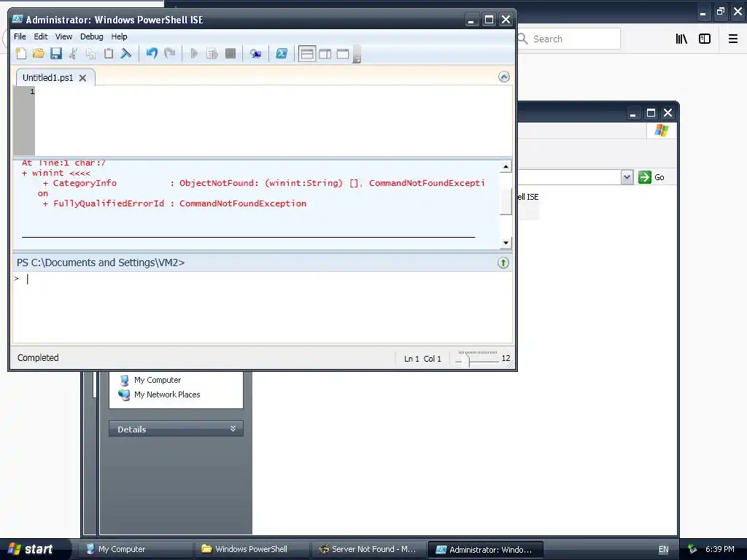Undo the last edit
Screen dimensions: 747x560
pos(152,54)
